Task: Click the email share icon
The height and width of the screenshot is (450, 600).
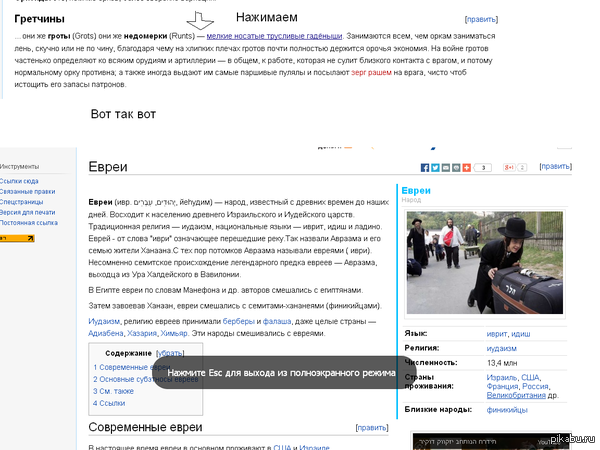Action: point(445,168)
